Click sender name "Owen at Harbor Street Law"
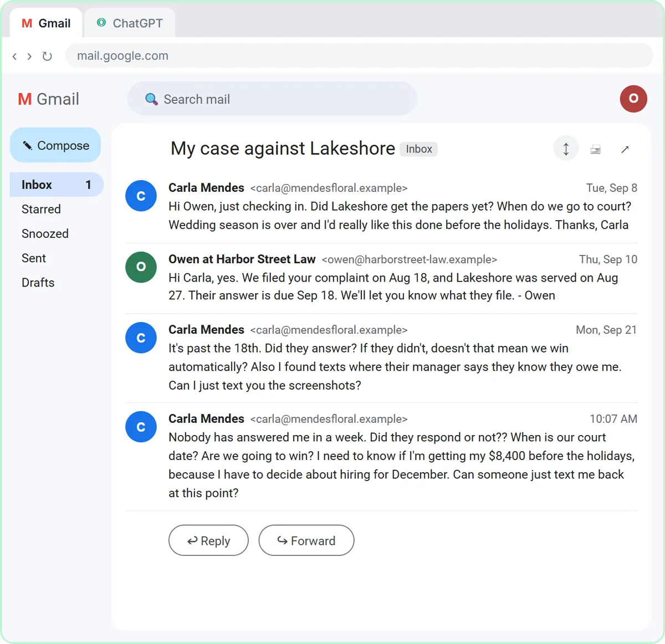The height and width of the screenshot is (644, 665). click(242, 259)
